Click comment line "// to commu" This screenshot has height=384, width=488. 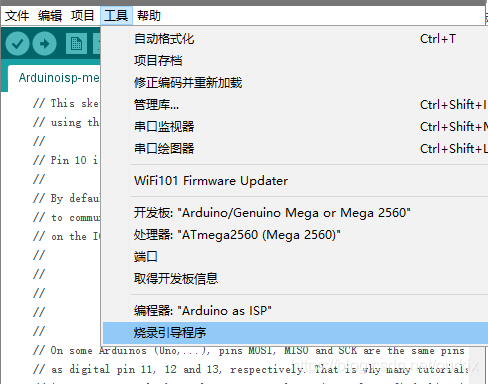pos(66,217)
